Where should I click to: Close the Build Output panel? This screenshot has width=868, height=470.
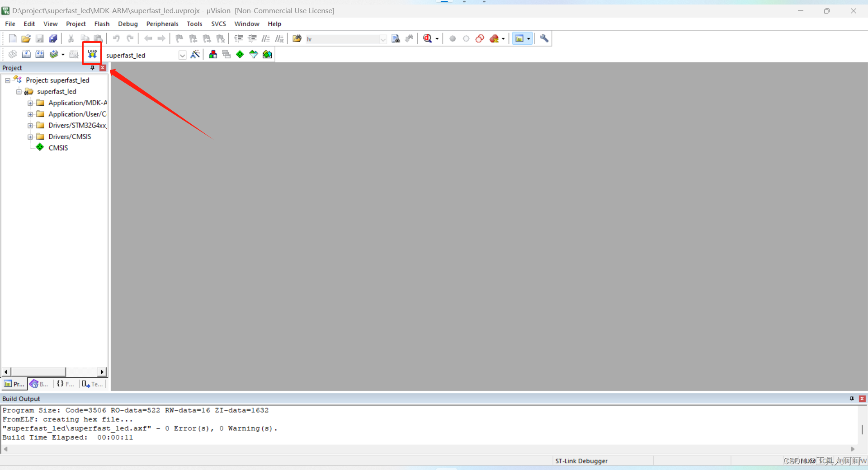coord(862,399)
